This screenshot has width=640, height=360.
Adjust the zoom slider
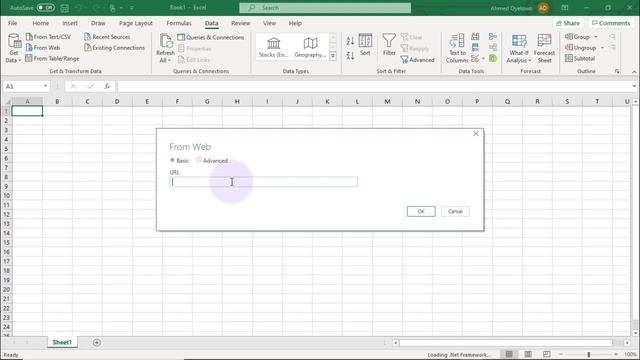coord(589,354)
